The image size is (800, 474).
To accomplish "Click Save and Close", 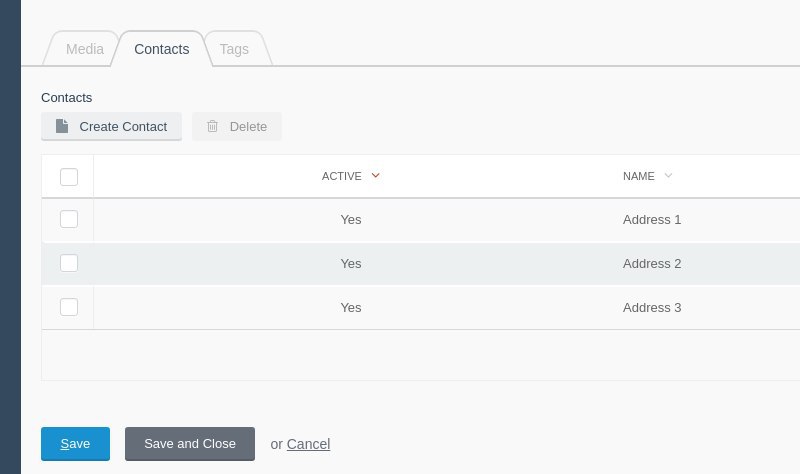I will [190, 444].
